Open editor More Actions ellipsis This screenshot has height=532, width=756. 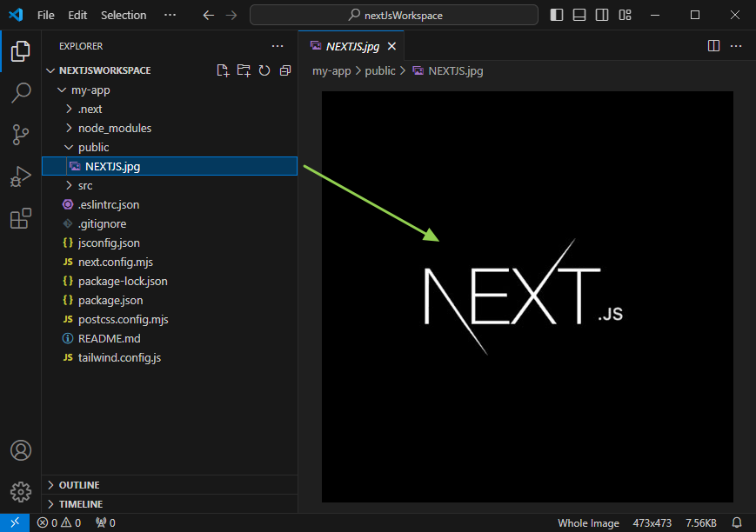tap(736, 46)
